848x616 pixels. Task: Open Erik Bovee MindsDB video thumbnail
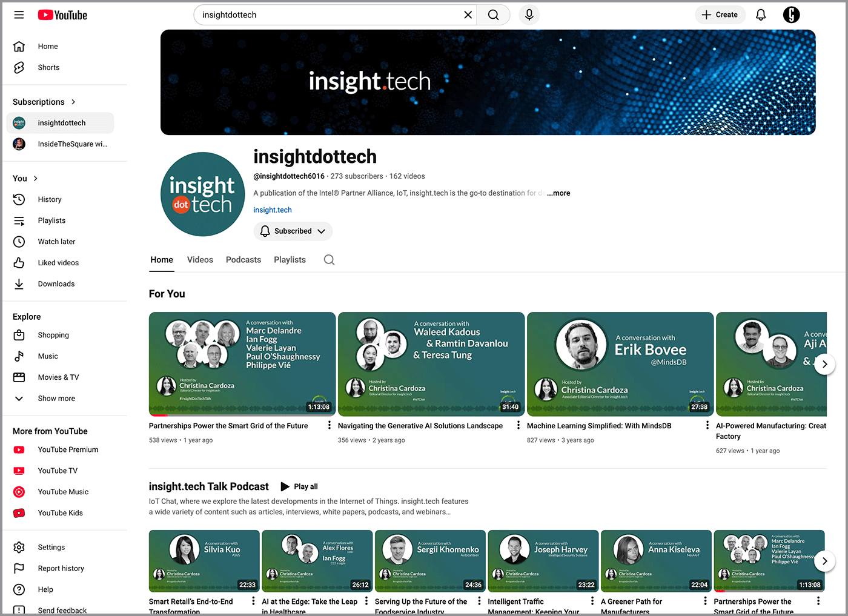(x=620, y=364)
